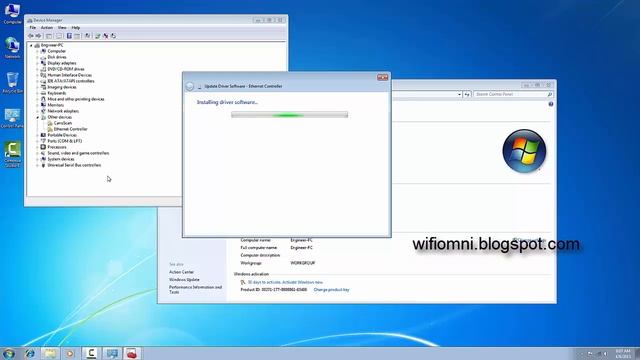Select the Imaging devices tree item

[x=62, y=87]
